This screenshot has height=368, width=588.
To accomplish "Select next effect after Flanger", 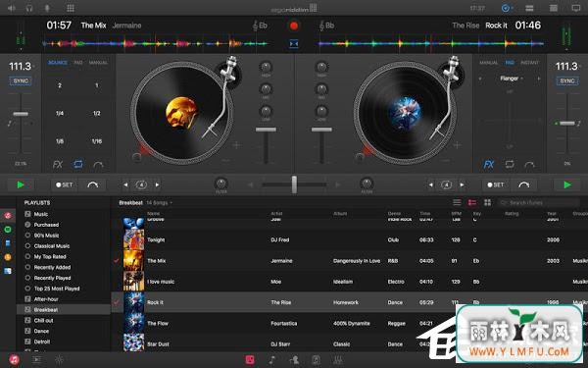I will point(539,79).
